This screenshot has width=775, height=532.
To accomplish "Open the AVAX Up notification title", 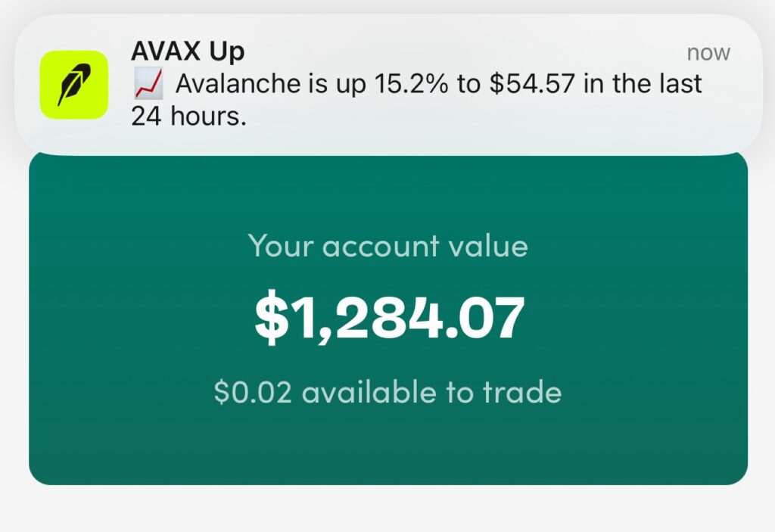I will pos(188,51).
